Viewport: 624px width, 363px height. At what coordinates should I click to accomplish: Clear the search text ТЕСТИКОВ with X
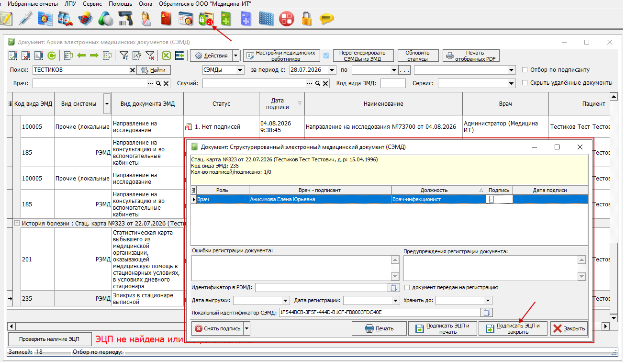coord(133,70)
